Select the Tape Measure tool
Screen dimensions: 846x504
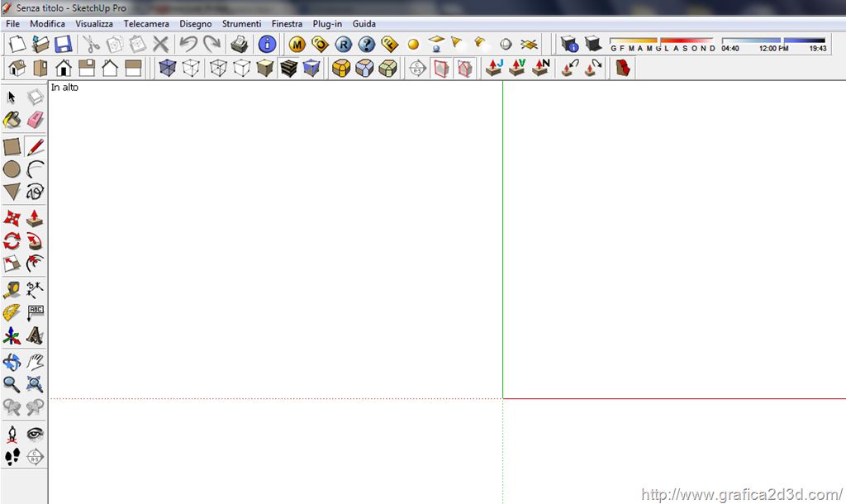12,290
